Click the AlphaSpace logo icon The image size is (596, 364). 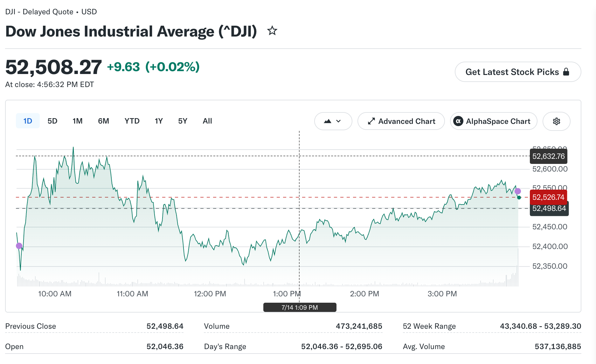[x=458, y=121]
